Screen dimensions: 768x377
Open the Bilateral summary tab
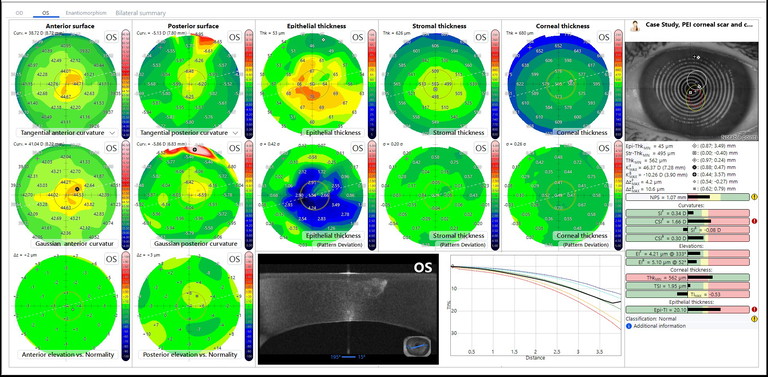141,13
